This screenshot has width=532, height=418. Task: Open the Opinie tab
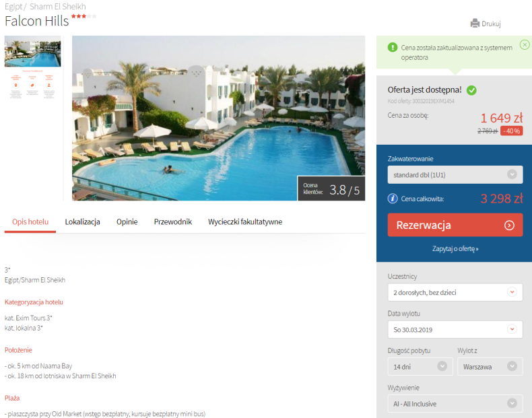point(127,221)
